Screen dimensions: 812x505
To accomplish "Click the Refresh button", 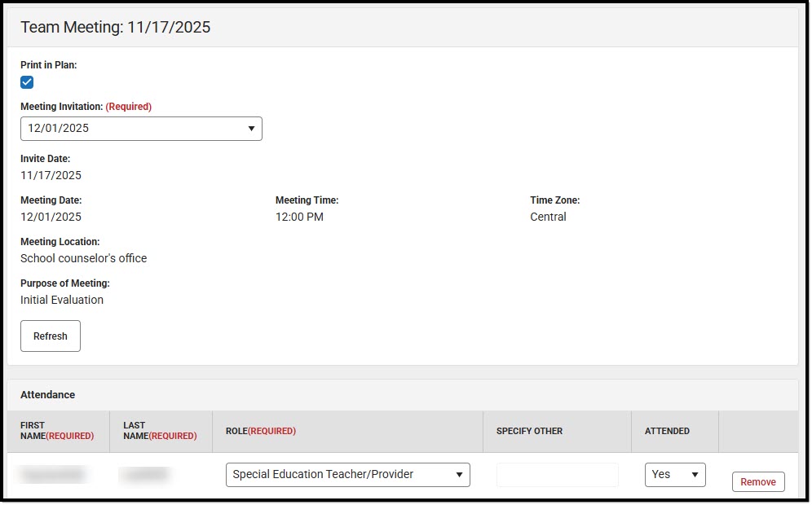I will pos(50,336).
